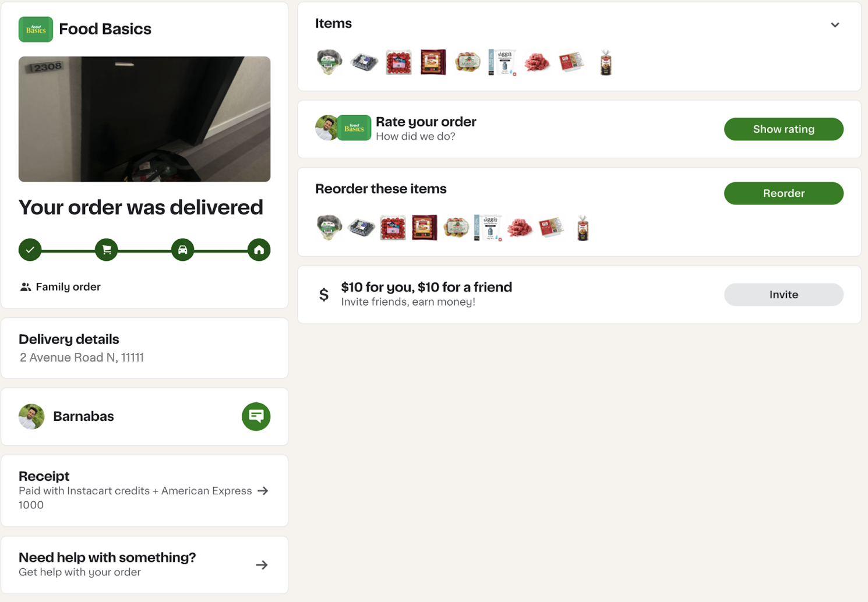The height and width of the screenshot is (602, 868).
Task: Open the Receipt details arrow
Action: pyautogui.click(x=263, y=491)
